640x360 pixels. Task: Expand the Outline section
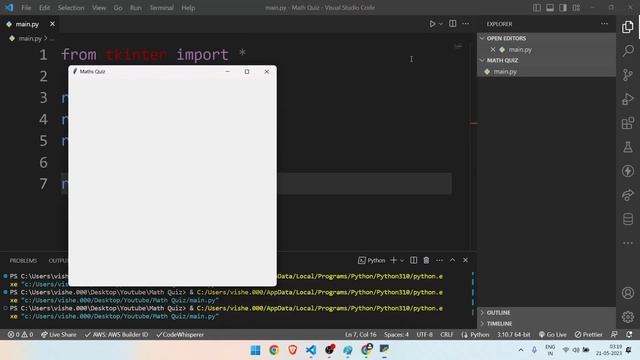(x=498, y=313)
